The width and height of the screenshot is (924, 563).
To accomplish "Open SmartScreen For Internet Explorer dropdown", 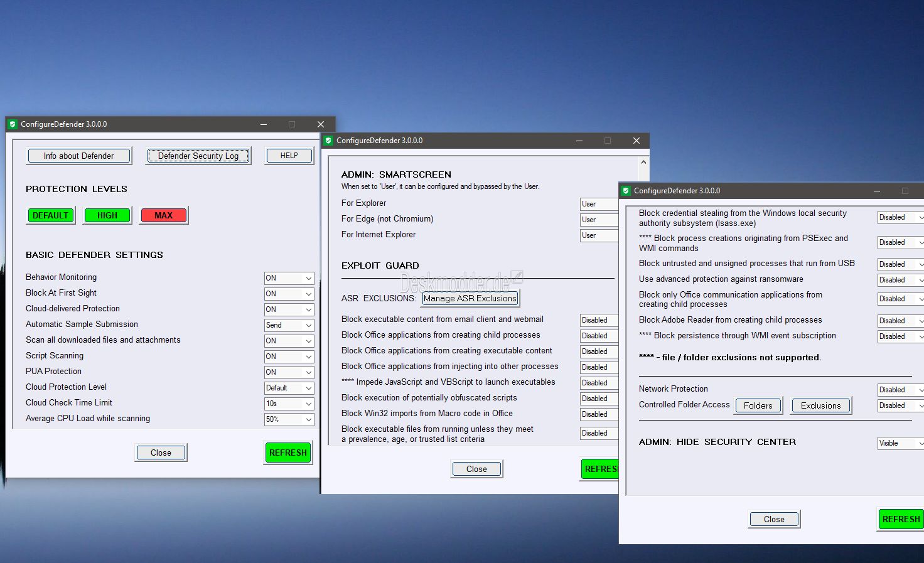I will click(x=599, y=235).
